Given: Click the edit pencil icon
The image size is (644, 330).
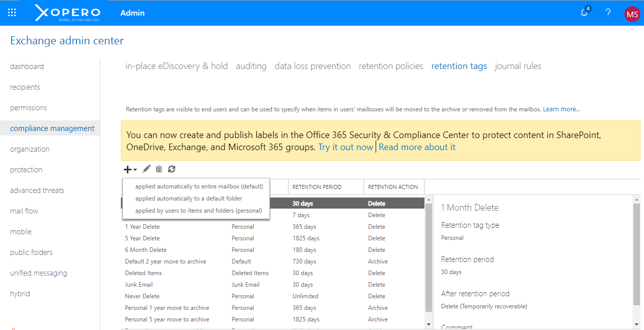Looking at the screenshot, I should point(147,169).
